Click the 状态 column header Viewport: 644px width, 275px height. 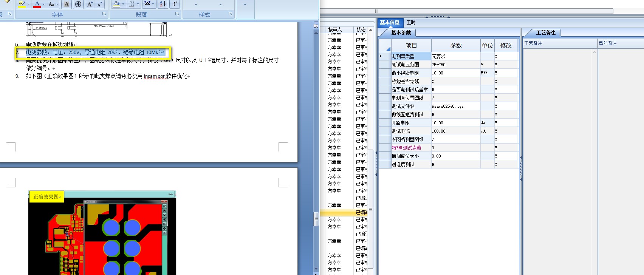361,29
